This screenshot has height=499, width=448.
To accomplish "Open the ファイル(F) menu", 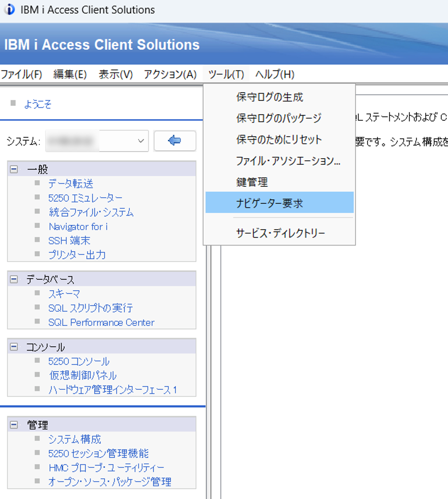I will coord(21,74).
